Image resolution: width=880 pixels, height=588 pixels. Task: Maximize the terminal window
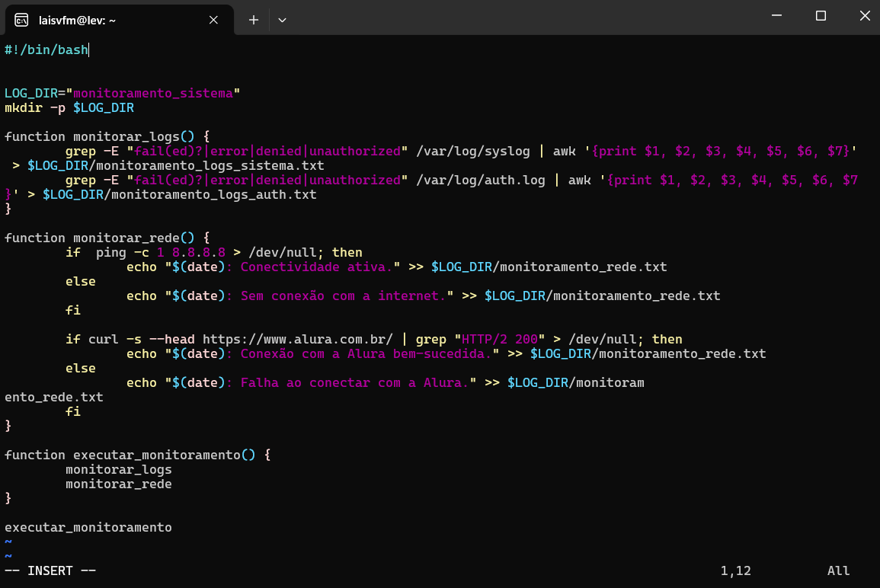click(821, 16)
